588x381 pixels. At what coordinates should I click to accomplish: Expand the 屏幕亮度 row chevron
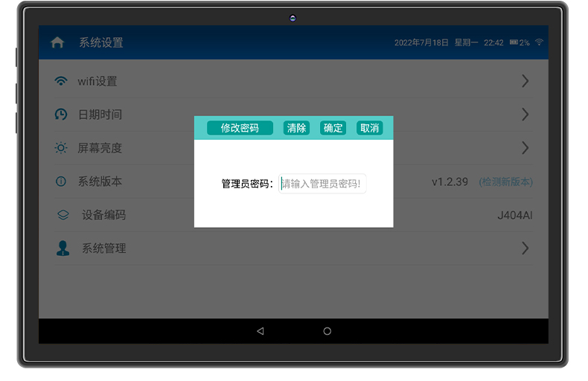[x=525, y=148]
